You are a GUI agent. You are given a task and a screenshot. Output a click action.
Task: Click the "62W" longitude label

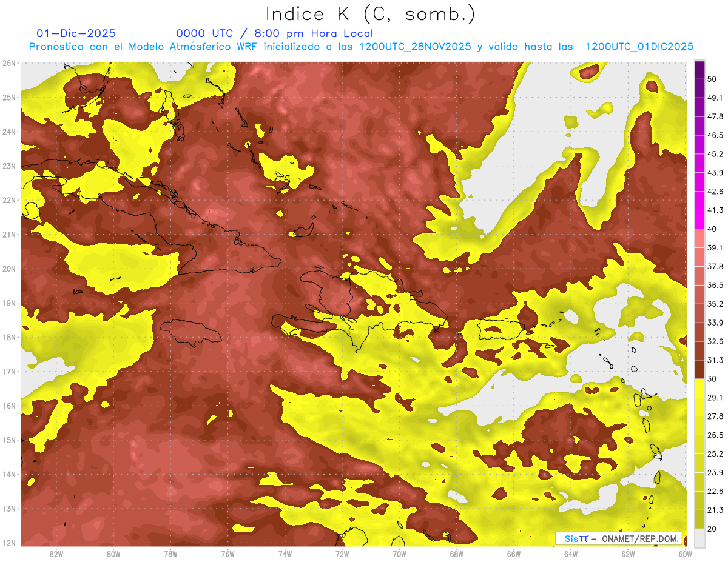pyautogui.click(x=627, y=554)
